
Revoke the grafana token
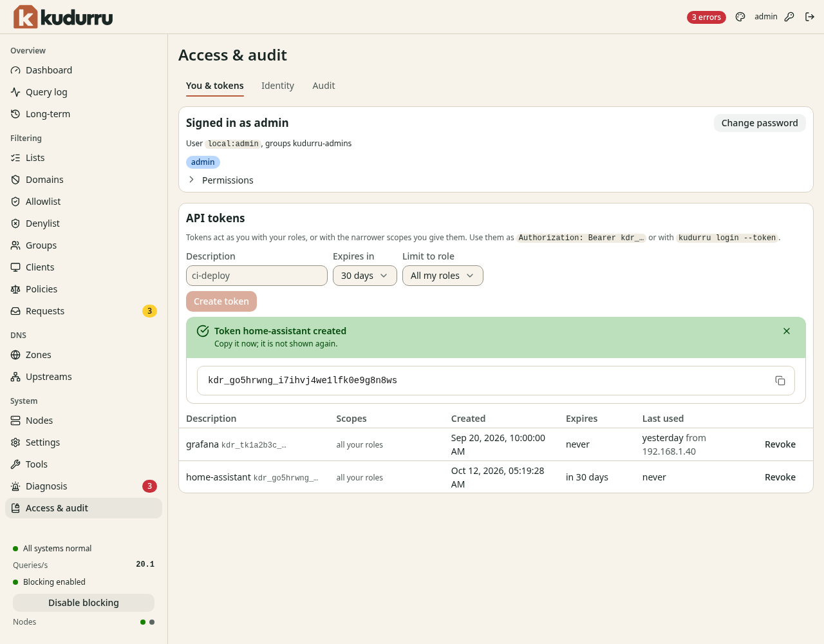click(x=780, y=444)
